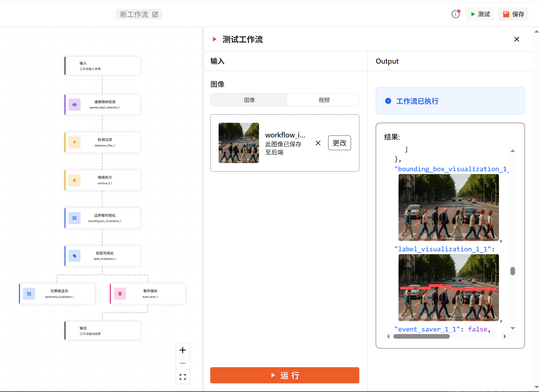539x392 pixels.
Task: Save the workflow with 保存 button
Action: (513, 14)
